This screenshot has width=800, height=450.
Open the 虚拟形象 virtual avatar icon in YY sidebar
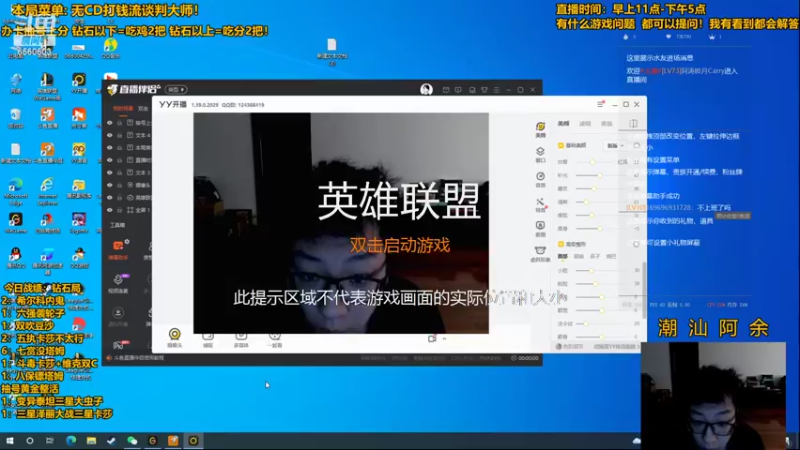pos(540,253)
